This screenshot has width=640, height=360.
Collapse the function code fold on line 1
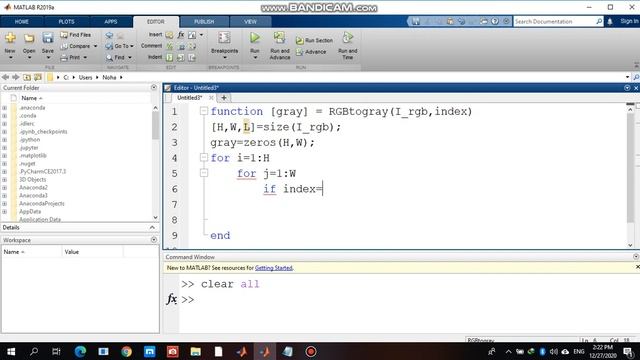coord(204,111)
